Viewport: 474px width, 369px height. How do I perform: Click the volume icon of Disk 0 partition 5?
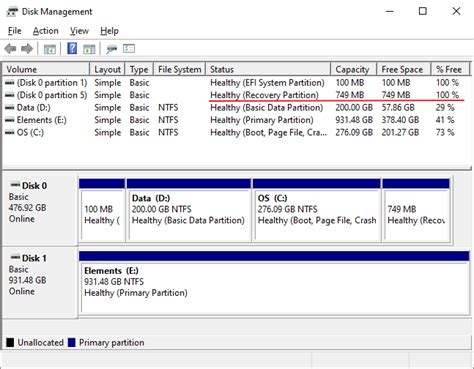click(10, 95)
